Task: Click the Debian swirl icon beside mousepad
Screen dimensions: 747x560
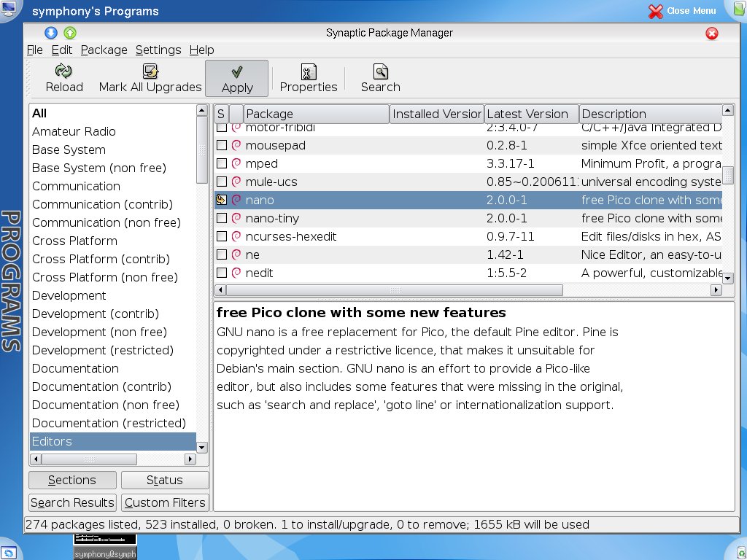Action: (x=236, y=145)
